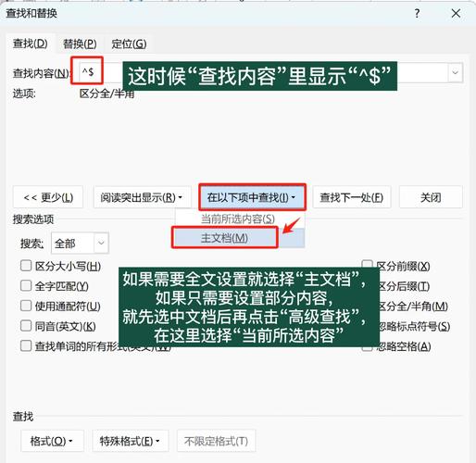
Task: Enable 区分大小写(H) checkbox
Action: point(26,266)
